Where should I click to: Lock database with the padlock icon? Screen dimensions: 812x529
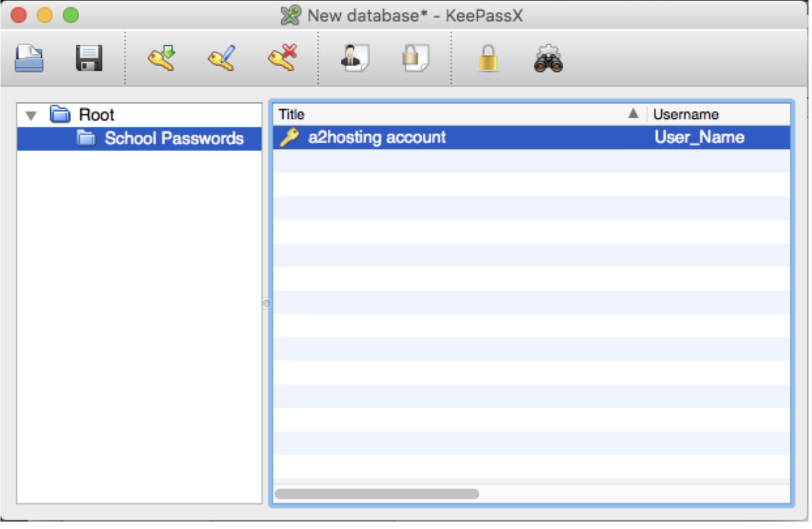[x=488, y=58]
